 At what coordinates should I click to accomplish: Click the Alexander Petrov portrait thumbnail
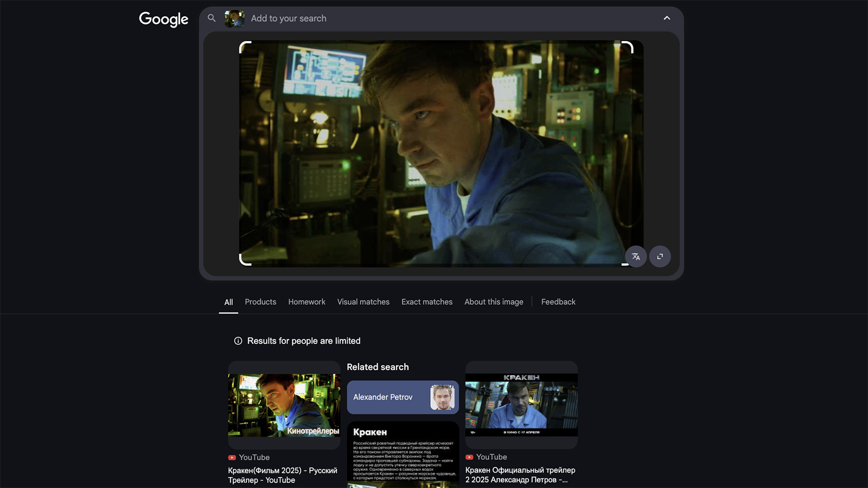tap(442, 397)
